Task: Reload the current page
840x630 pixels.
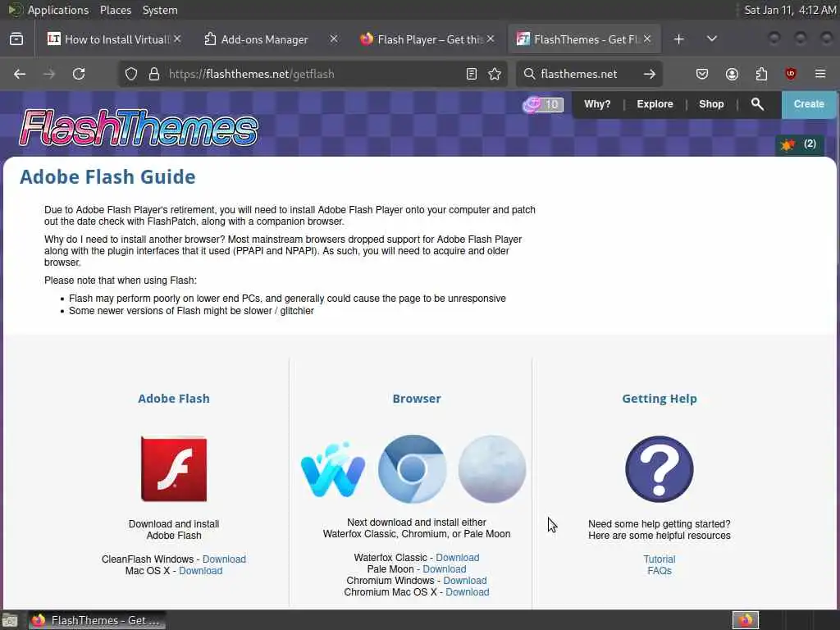Action: tap(79, 74)
